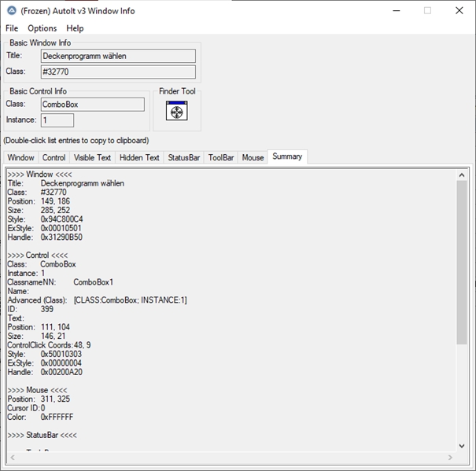
Task: Select the Handle '0x31290B50' line
Action: [45, 237]
